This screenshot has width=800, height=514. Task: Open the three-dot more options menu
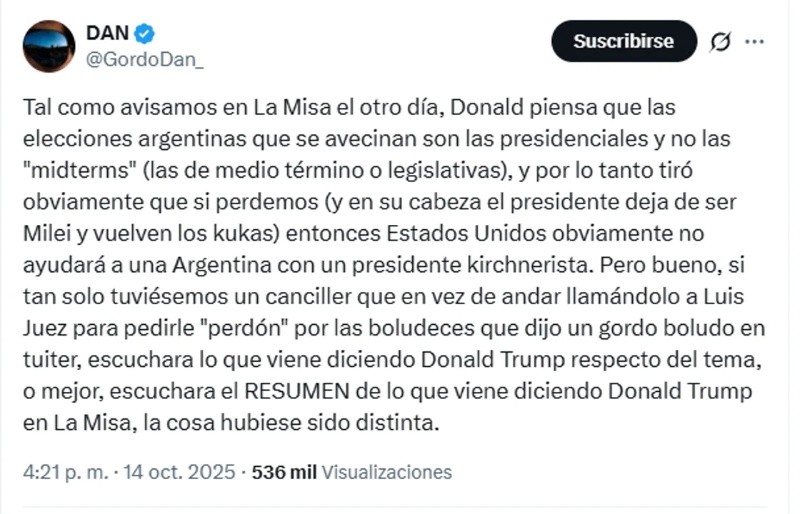[755, 42]
